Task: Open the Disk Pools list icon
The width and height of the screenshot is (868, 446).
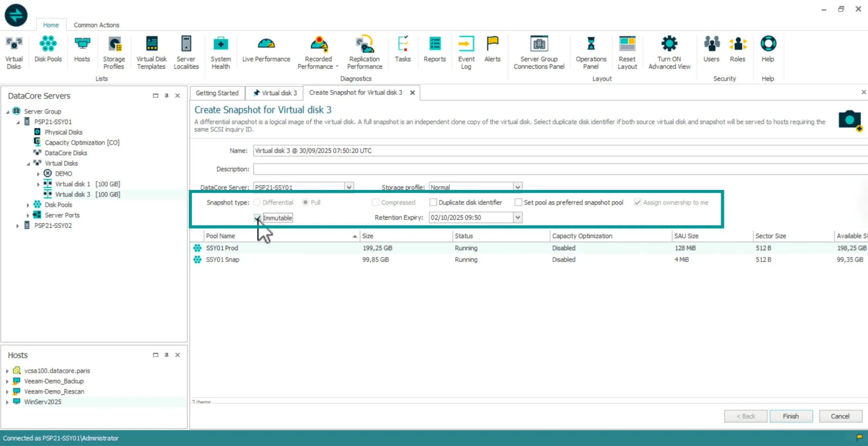Action: tap(48, 44)
